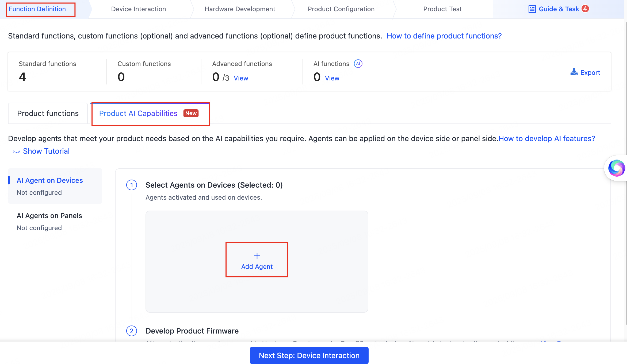
Task: Click the plus icon to add agent
Action: [257, 256]
